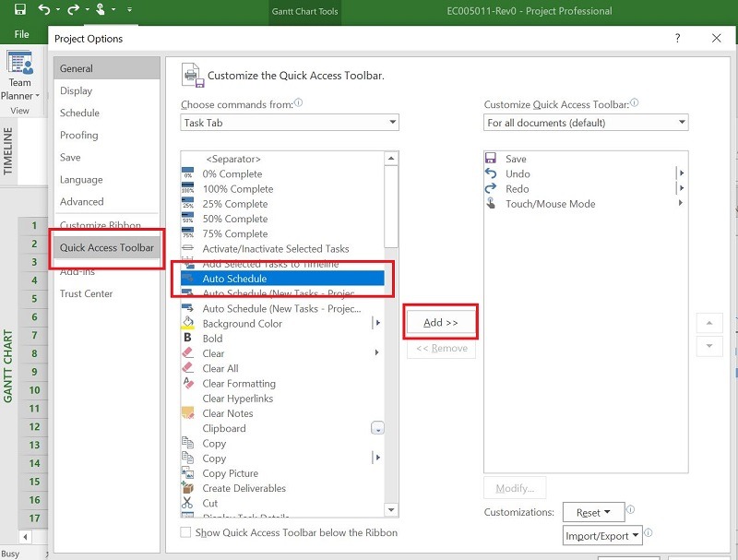Click the Undo arrow in title bar

[x=43, y=9]
